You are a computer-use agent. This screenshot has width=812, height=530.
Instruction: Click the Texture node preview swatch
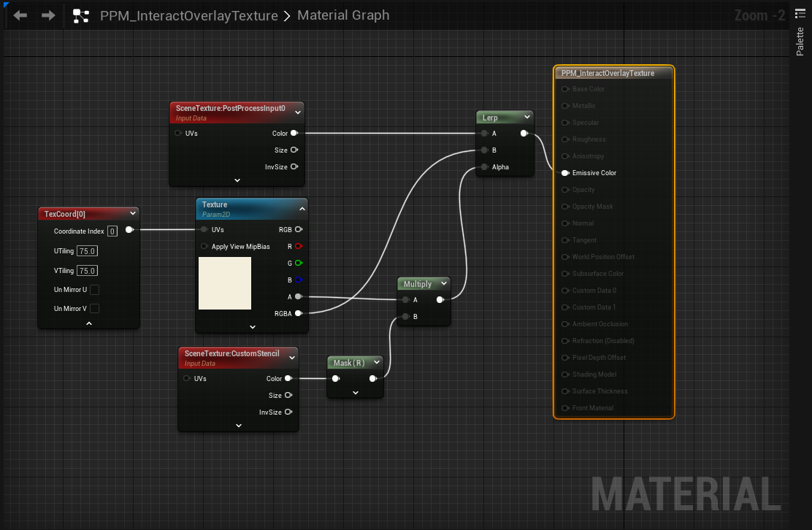point(225,283)
